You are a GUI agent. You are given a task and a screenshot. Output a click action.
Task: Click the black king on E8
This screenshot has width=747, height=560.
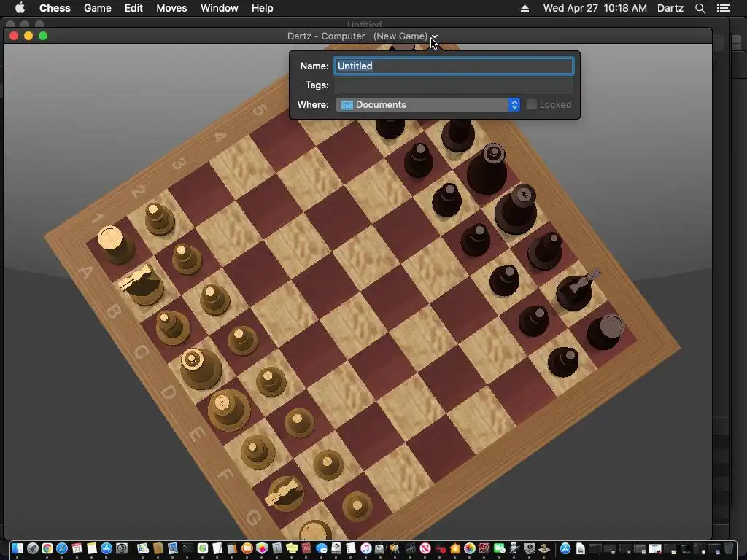click(516, 209)
